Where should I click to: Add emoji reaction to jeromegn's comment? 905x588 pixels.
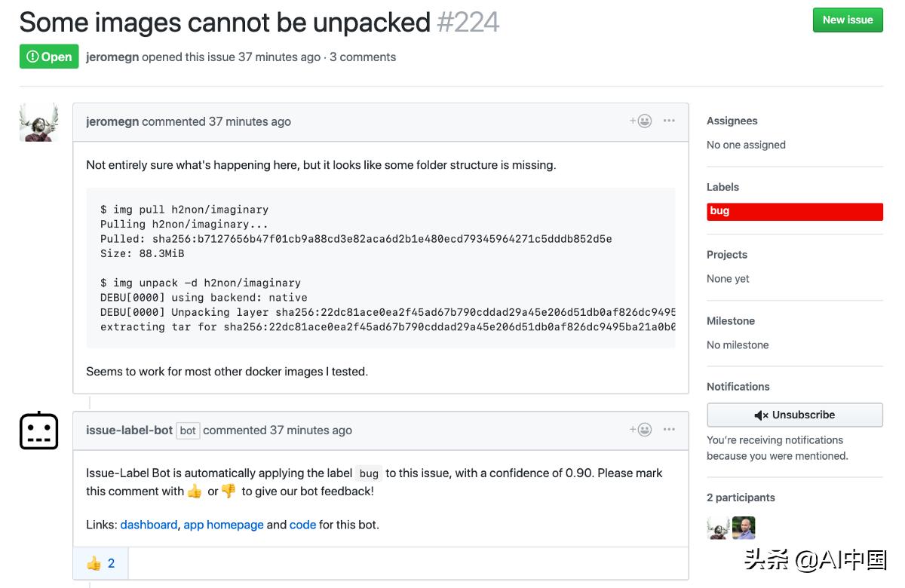point(641,121)
